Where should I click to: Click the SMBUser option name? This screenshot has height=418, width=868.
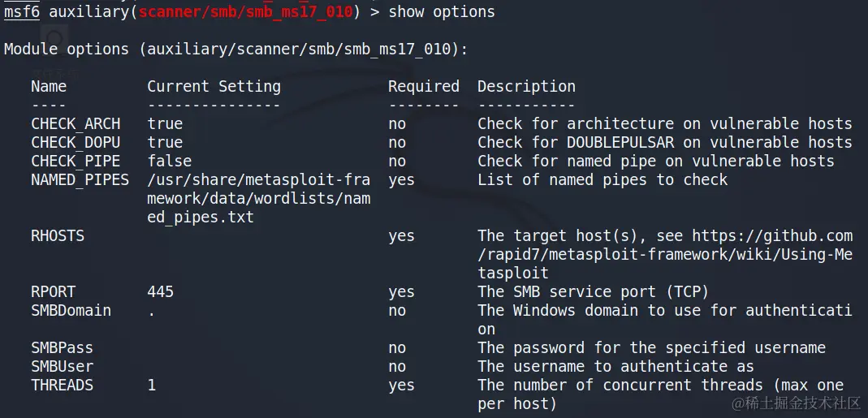tap(62, 366)
